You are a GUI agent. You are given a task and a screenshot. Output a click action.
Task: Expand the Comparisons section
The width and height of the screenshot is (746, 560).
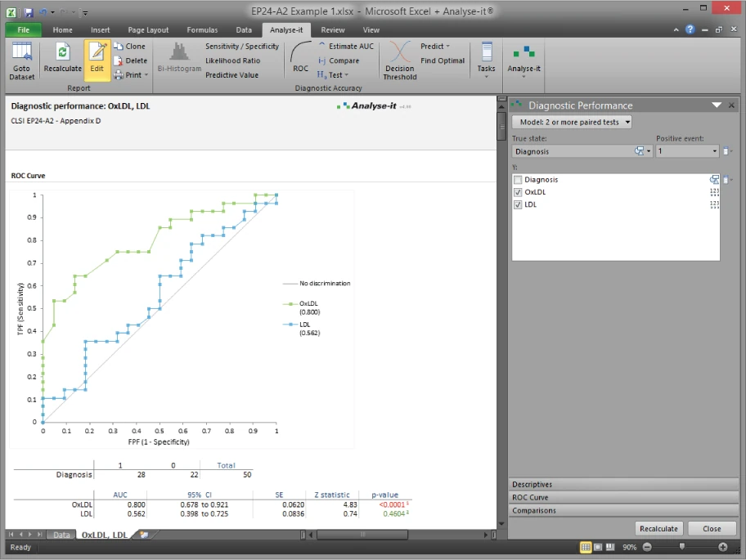tap(623, 510)
